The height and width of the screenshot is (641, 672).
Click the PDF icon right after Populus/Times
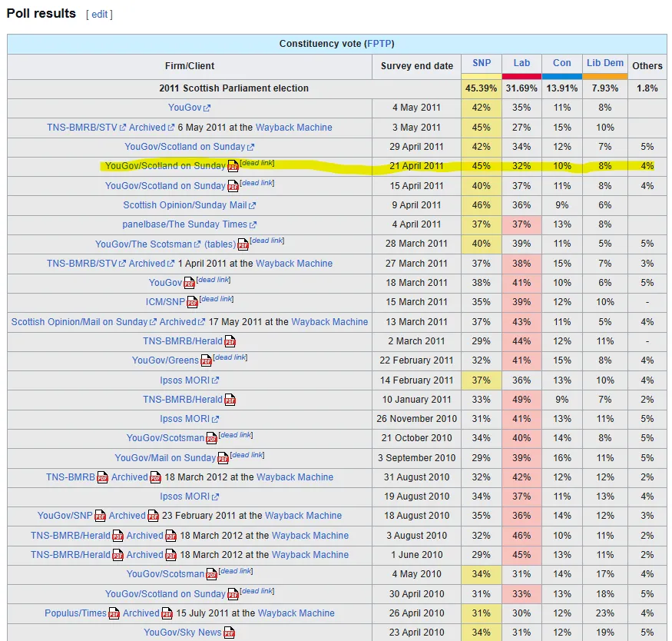114,613
